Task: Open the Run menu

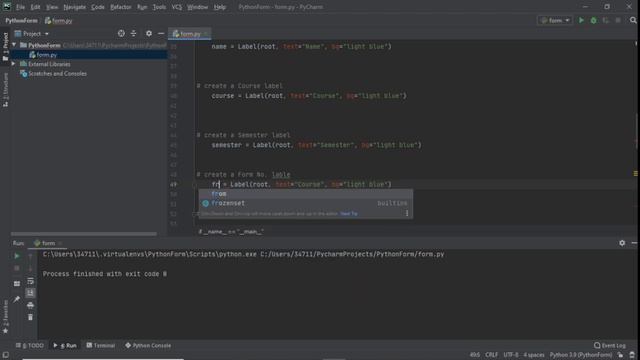Action: pos(142,7)
